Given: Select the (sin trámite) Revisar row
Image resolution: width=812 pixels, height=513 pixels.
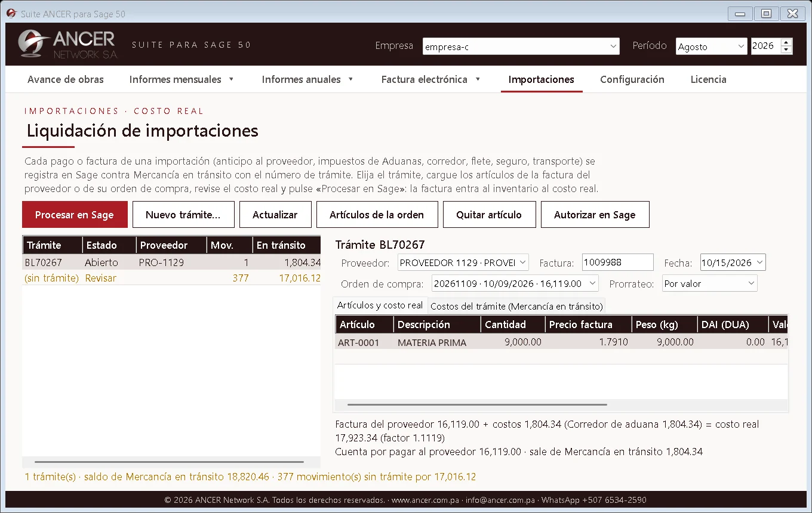Looking at the screenshot, I should click(171, 278).
